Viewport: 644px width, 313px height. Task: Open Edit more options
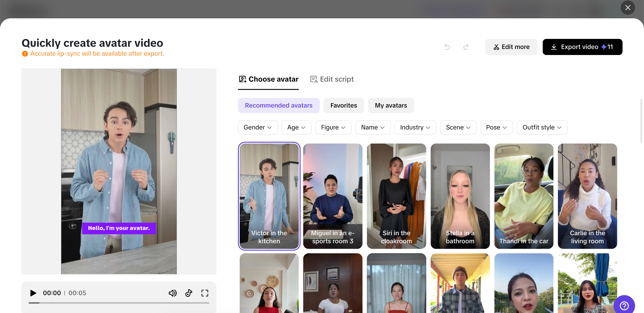511,47
